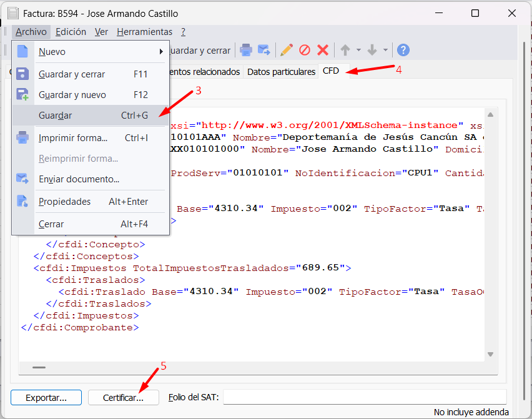Click the red X delete icon
The height and width of the screenshot is (419, 532).
(x=323, y=51)
